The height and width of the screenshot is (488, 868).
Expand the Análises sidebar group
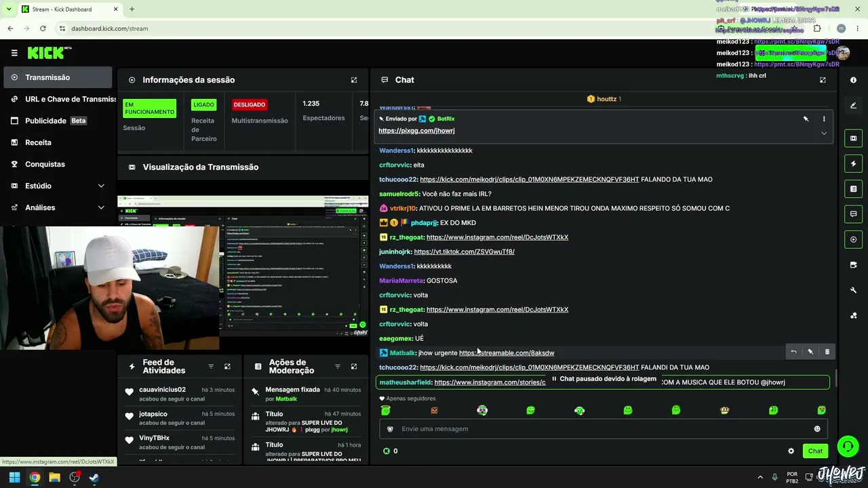coord(58,207)
